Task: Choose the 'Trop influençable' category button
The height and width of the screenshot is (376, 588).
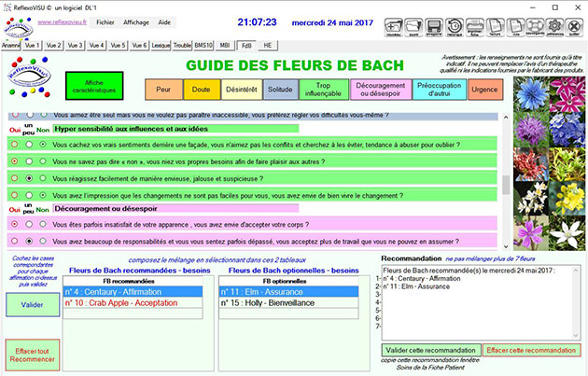Action: pos(324,90)
